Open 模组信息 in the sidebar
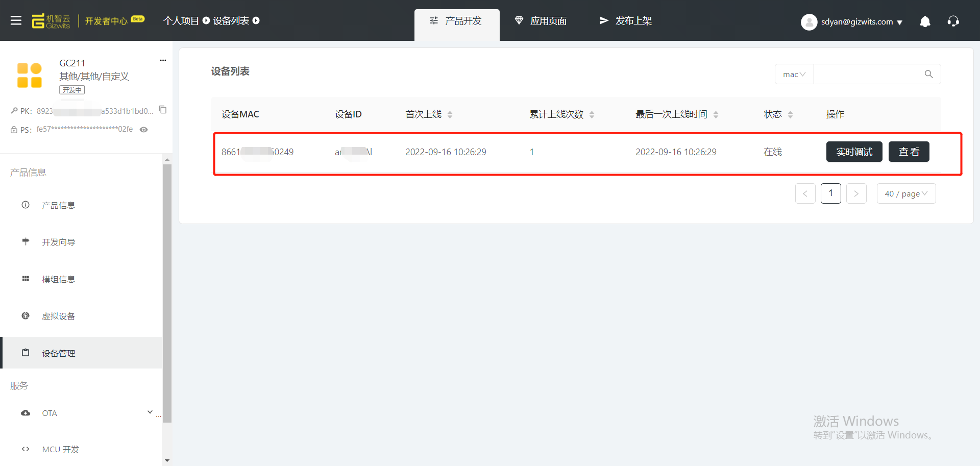Viewport: 980px width, 466px height. (x=58, y=279)
